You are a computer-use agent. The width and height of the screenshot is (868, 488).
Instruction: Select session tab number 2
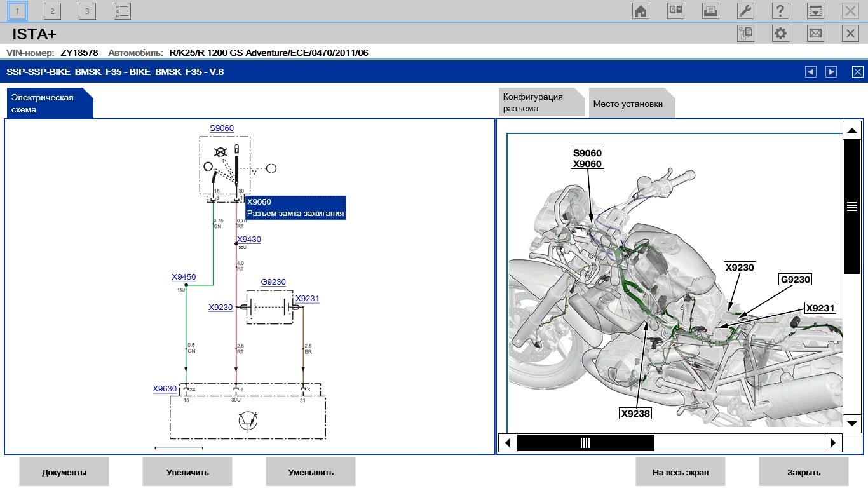pyautogui.click(x=52, y=11)
